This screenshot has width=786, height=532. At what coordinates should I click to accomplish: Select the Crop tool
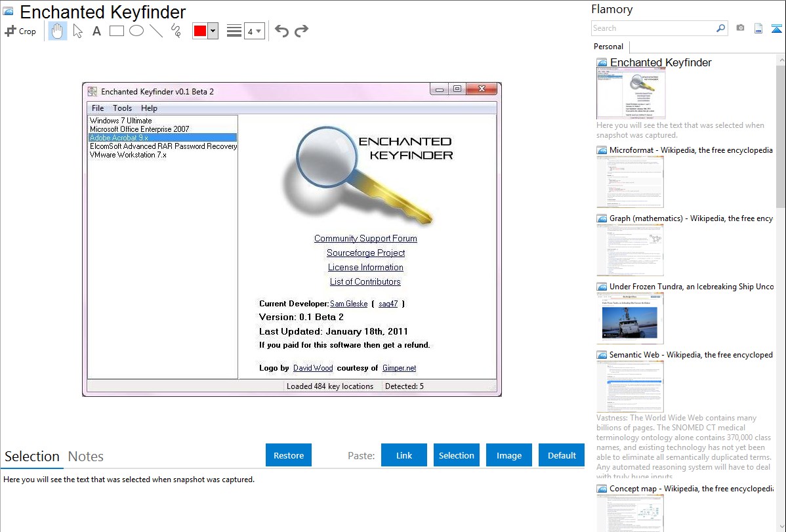[20, 31]
